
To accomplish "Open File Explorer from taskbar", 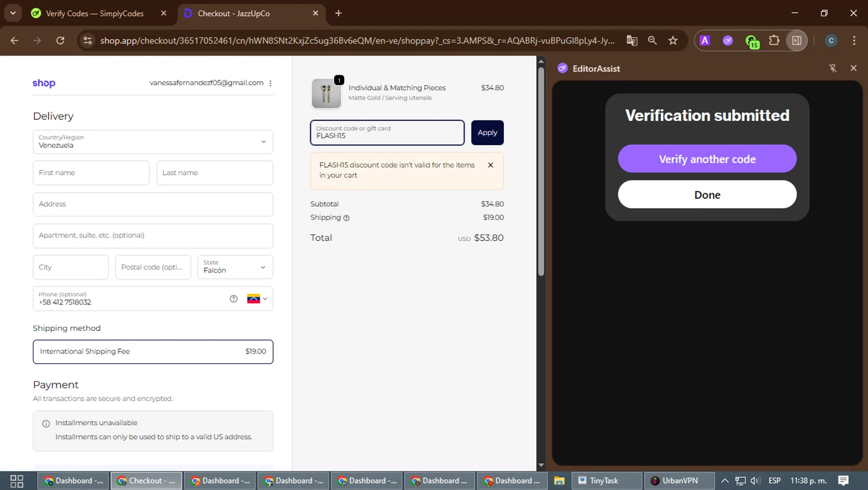I will (x=559, y=481).
